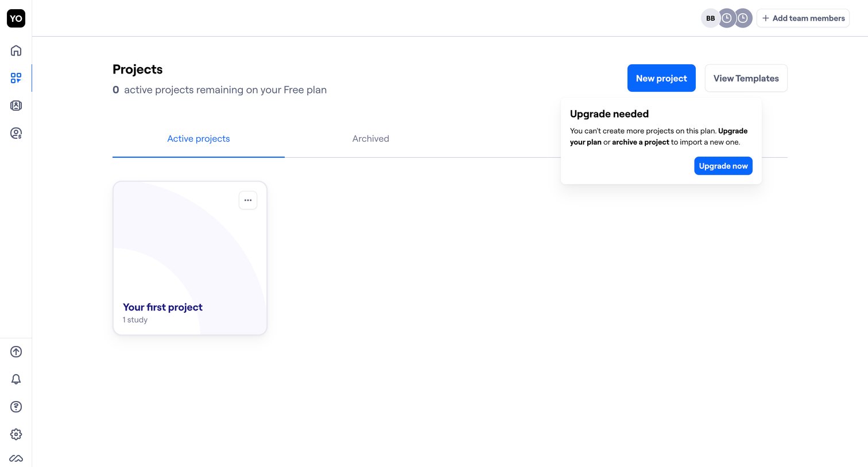Click the "Projects" page heading
Image resolution: width=868 pixels, height=467 pixels.
(x=138, y=69)
